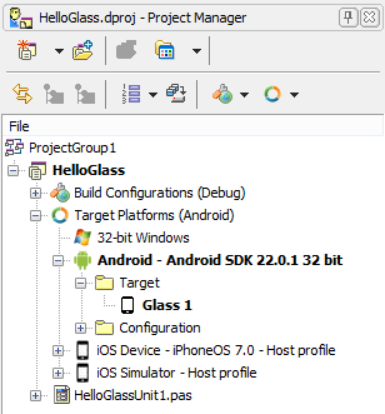The height and width of the screenshot is (414, 385).
Task: Click the Configuration folder icon
Action: tap(104, 327)
